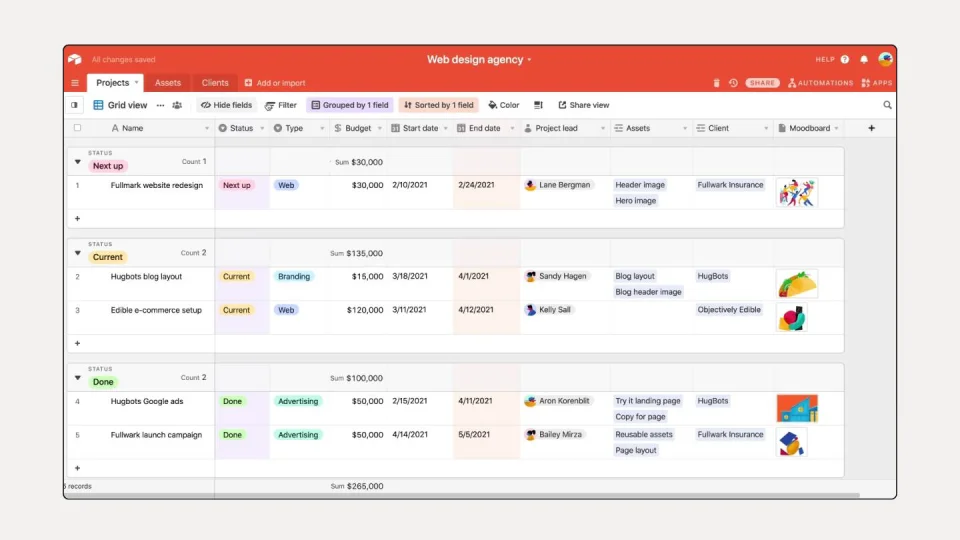The width and height of the screenshot is (960, 540).
Task: Click the collaborators people icon
Action: coord(177,105)
